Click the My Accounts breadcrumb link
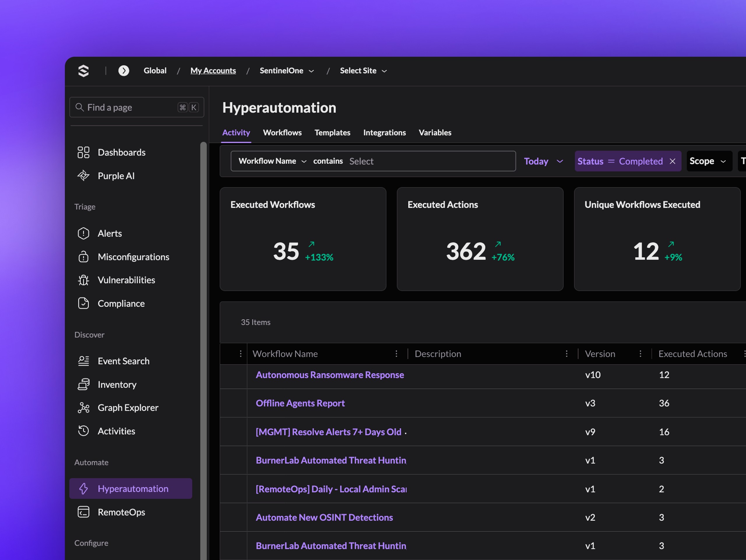Screen dimensions: 746x560 pos(213,71)
